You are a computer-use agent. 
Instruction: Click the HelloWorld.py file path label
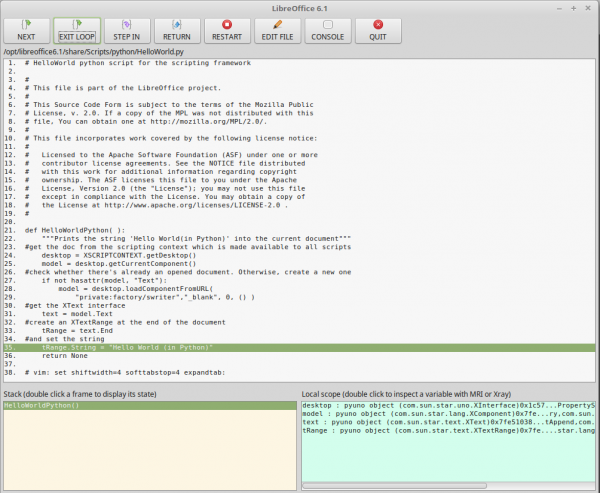[94, 52]
